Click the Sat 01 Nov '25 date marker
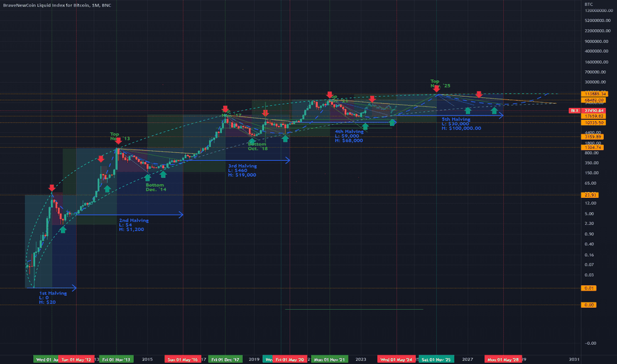617x364 pixels. [x=436, y=359]
